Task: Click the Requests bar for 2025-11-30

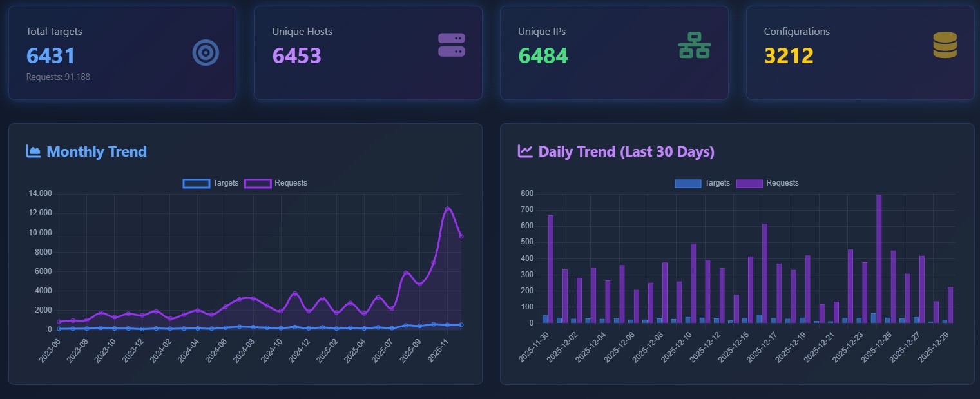Action: point(551,269)
